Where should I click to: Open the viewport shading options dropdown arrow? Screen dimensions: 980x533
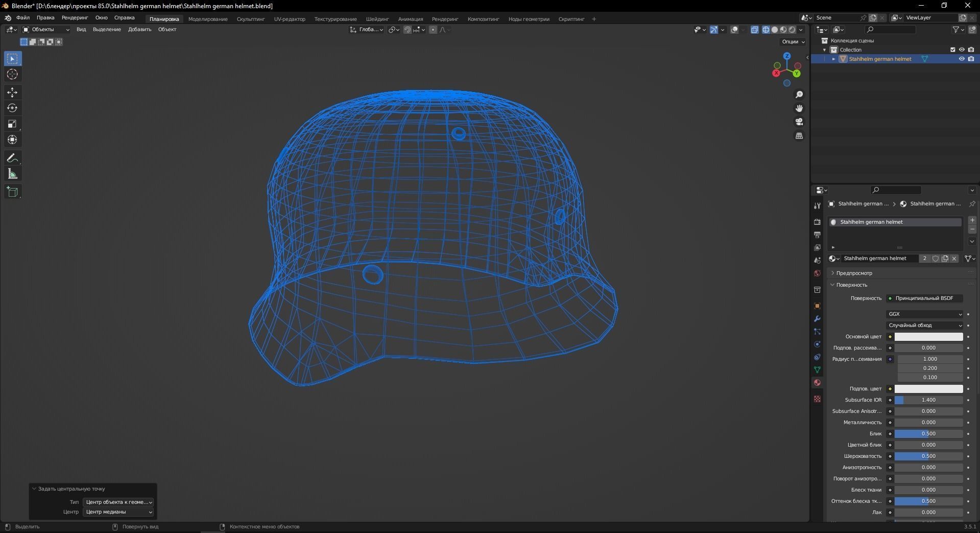click(x=801, y=30)
